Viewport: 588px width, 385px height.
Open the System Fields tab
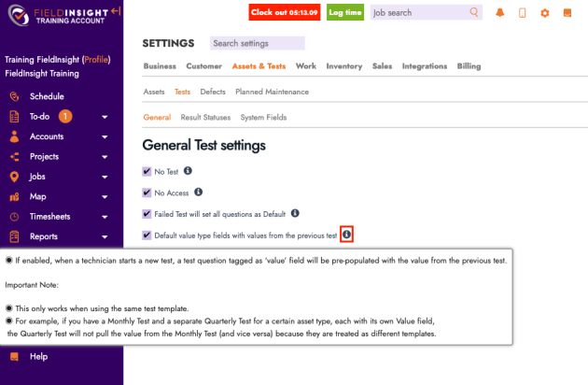263,117
